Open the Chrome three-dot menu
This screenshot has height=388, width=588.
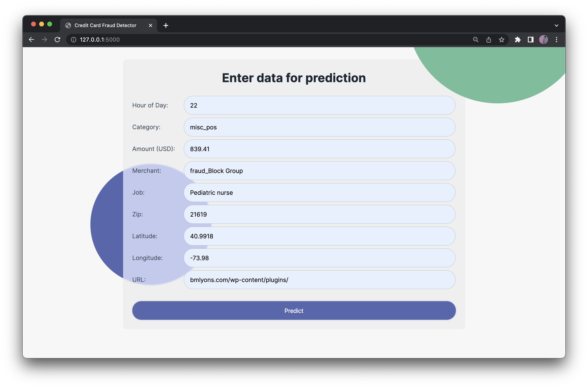coord(556,40)
